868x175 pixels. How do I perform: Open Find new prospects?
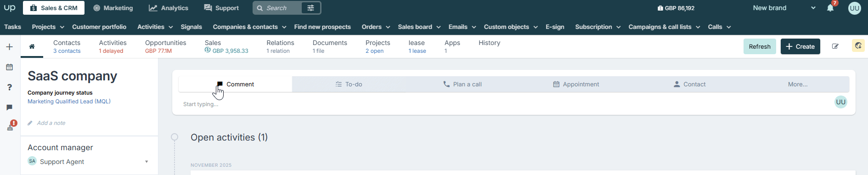[322, 27]
